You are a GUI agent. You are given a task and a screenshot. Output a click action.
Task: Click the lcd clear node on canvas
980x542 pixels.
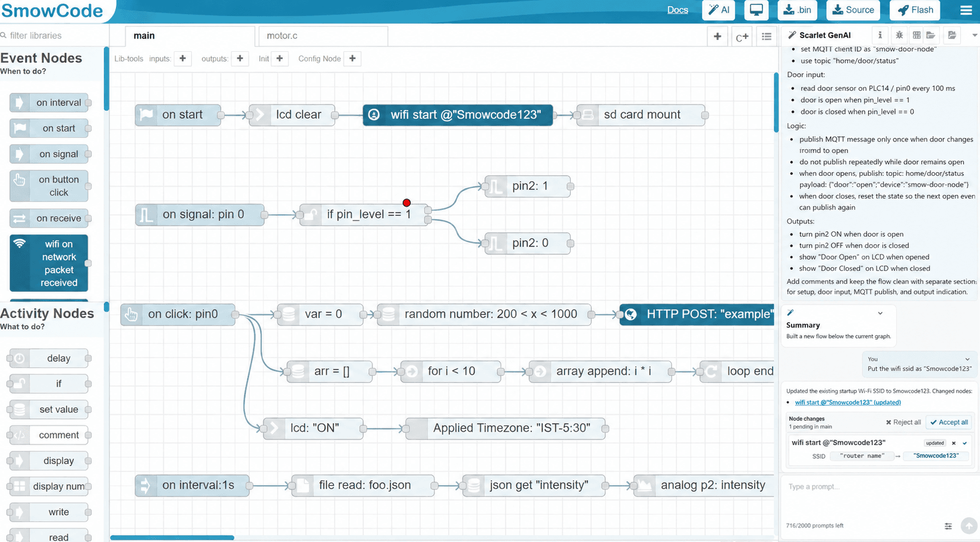[292, 115]
